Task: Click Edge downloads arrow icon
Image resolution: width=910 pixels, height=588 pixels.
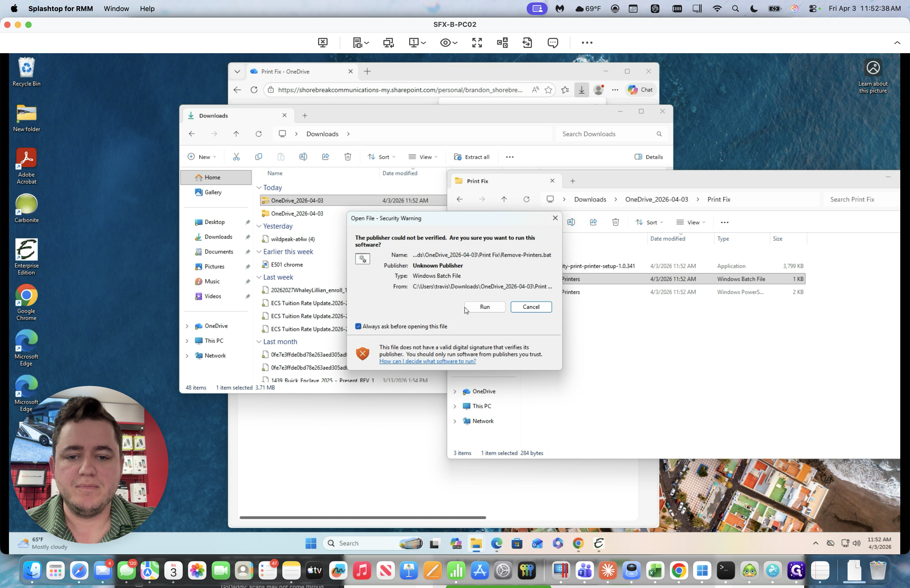Action: 581,90
